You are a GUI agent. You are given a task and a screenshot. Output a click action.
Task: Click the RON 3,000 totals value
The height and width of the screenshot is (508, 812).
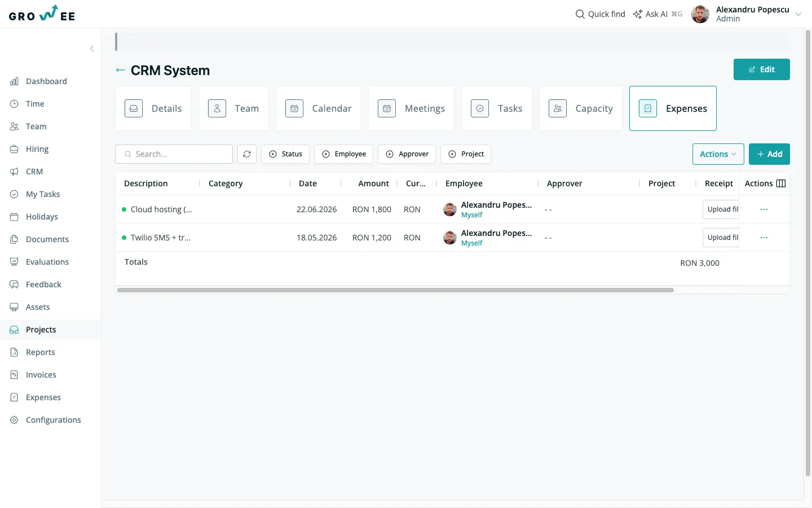[x=700, y=263]
